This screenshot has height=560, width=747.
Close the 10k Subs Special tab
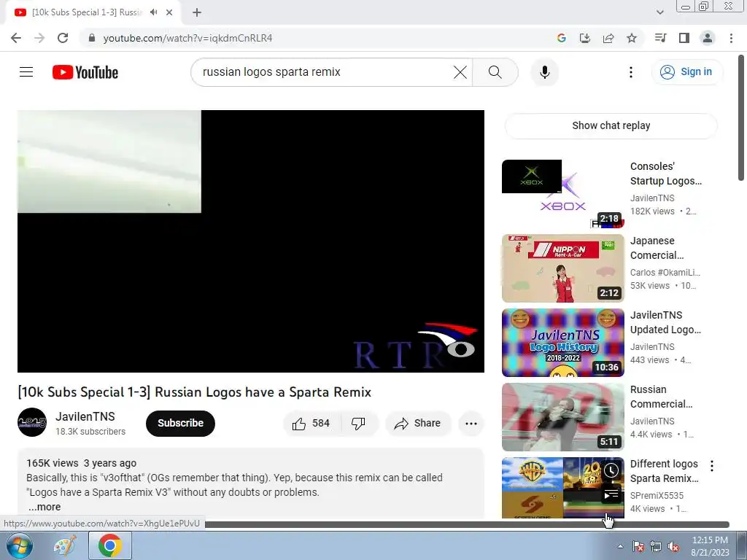(x=169, y=12)
